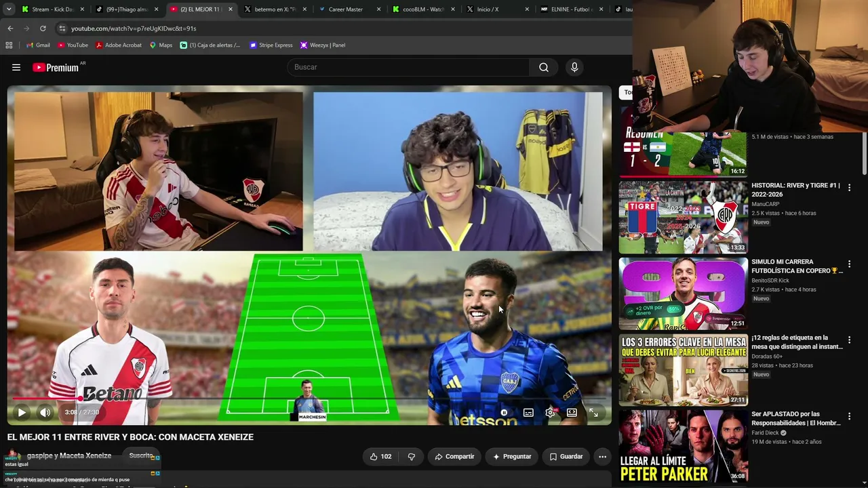868x488 pixels.
Task: Open options for HISTORIAL: RIVER y TIGRE video
Action: click(x=849, y=187)
